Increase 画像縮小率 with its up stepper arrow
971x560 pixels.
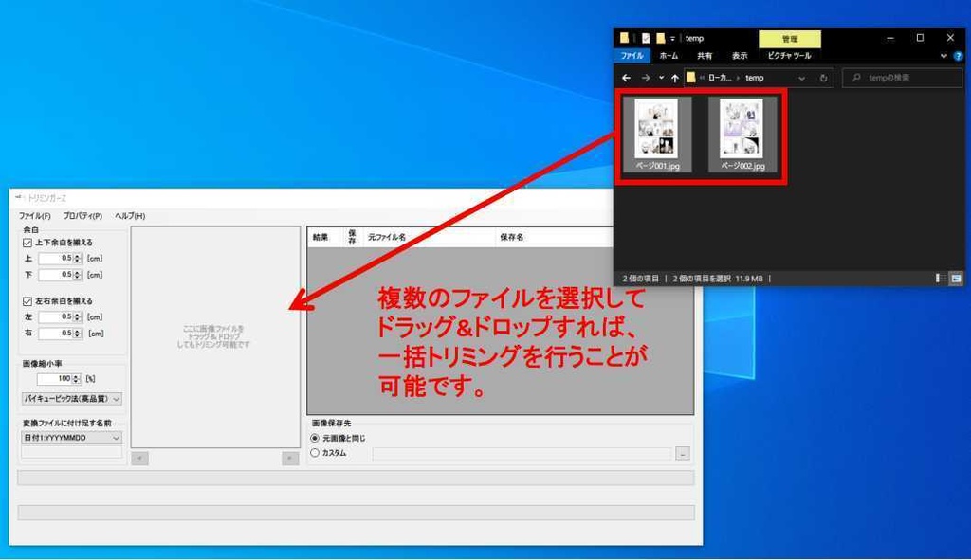75,375
